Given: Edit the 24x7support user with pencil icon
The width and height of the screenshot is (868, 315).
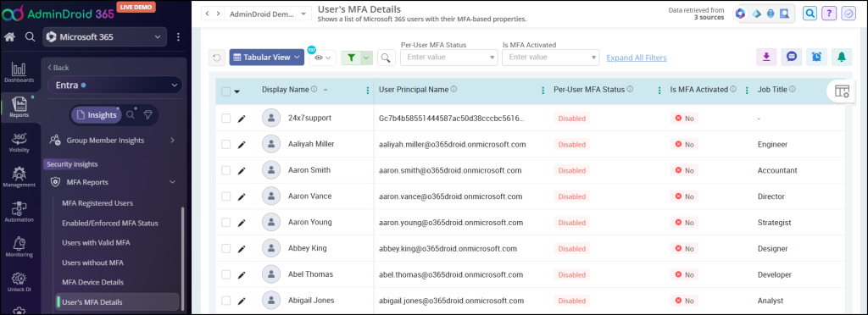Looking at the screenshot, I should point(241,119).
